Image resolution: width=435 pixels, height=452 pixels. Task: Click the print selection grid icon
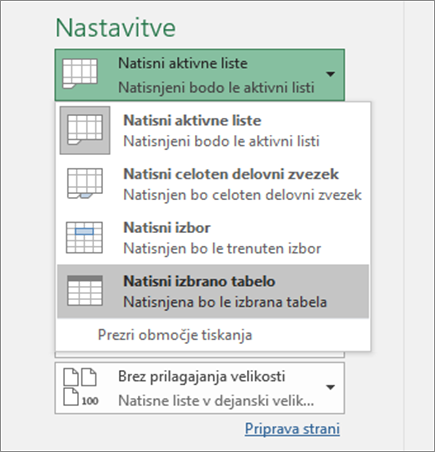84,237
